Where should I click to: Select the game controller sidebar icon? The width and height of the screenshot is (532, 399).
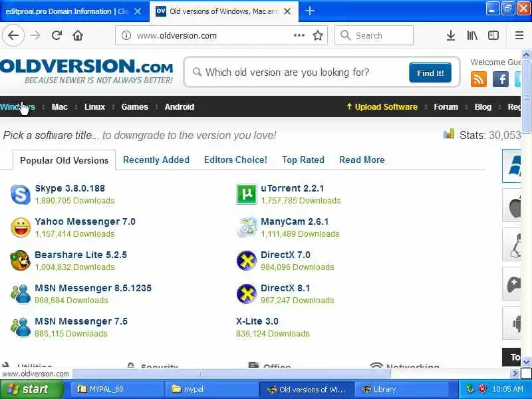(x=511, y=284)
